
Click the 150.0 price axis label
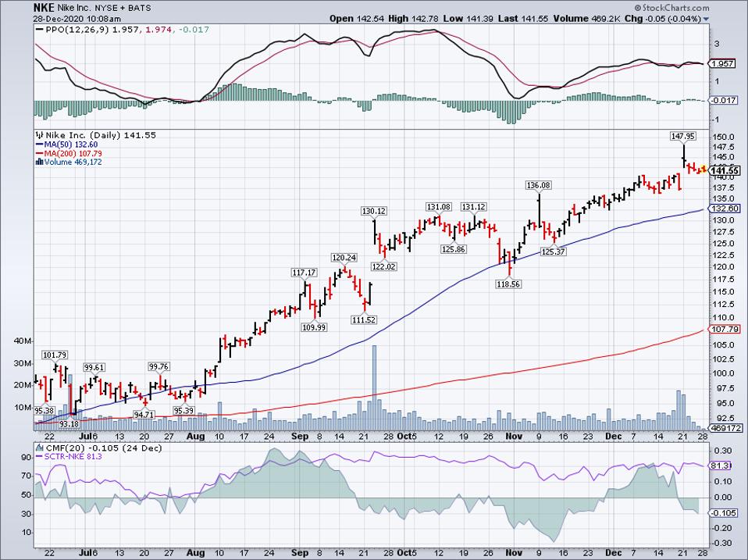pyautogui.click(x=724, y=137)
